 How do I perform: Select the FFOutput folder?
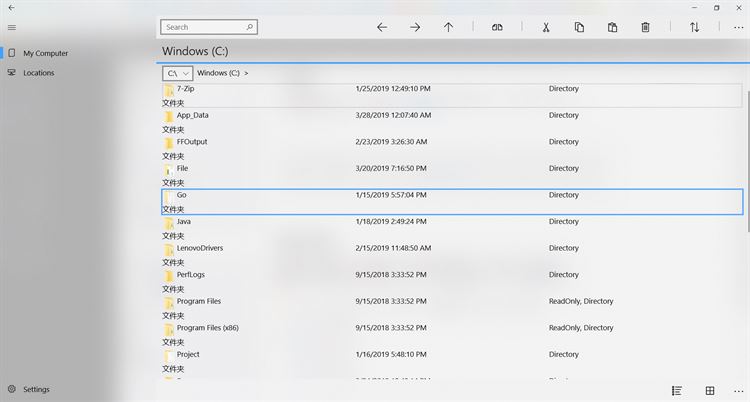[452, 148]
